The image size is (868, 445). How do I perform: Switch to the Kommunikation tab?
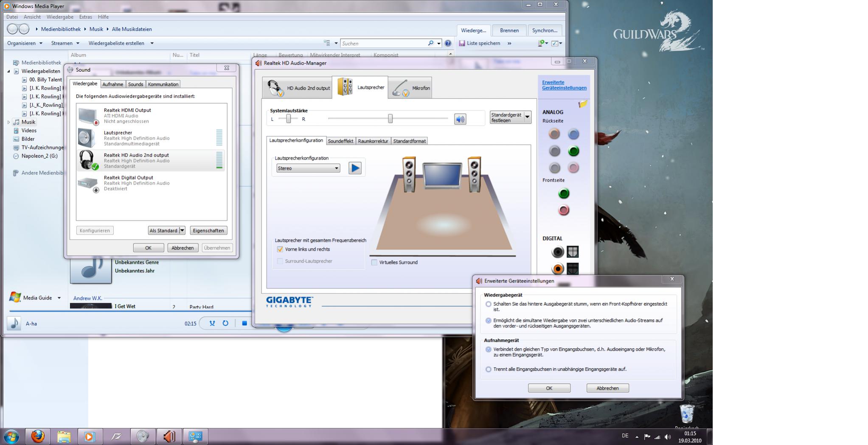click(x=163, y=84)
